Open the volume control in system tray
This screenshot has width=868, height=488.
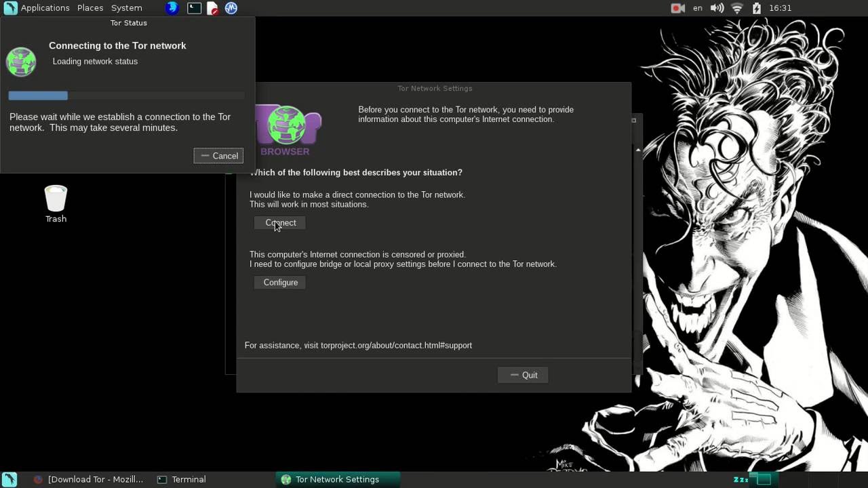click(717, 8)
